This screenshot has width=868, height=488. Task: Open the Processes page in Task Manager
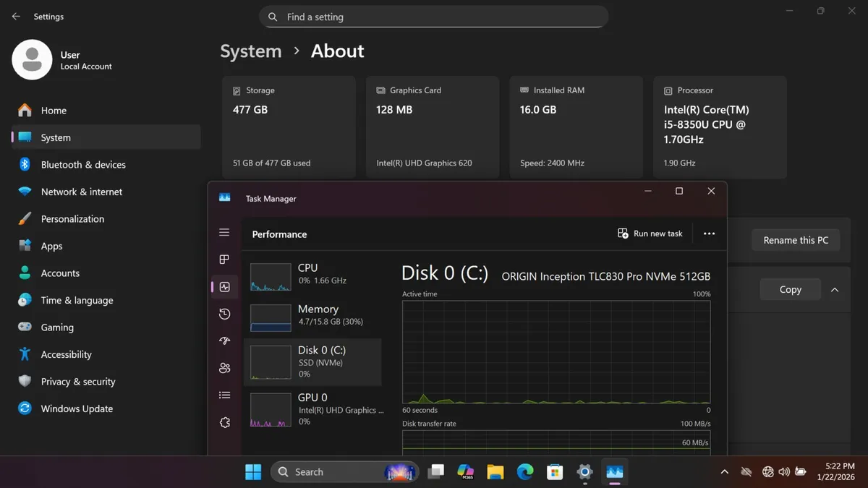tap(224, 260)
